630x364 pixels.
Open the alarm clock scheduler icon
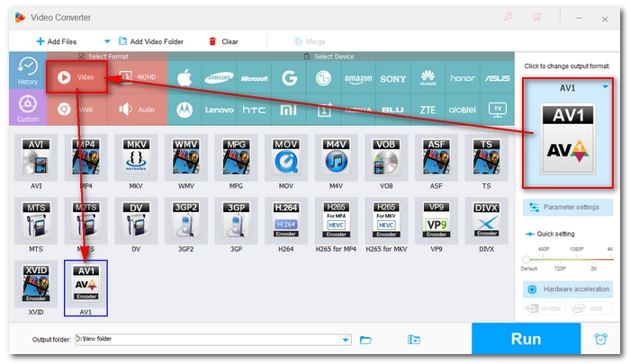[600, 340]
